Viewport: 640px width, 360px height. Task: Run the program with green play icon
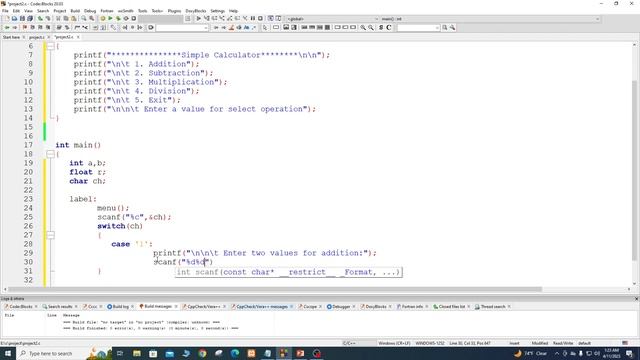click(110, 19)
